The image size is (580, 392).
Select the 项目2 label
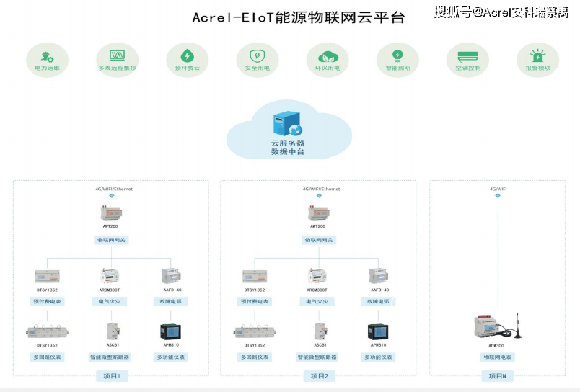(320, 376)
